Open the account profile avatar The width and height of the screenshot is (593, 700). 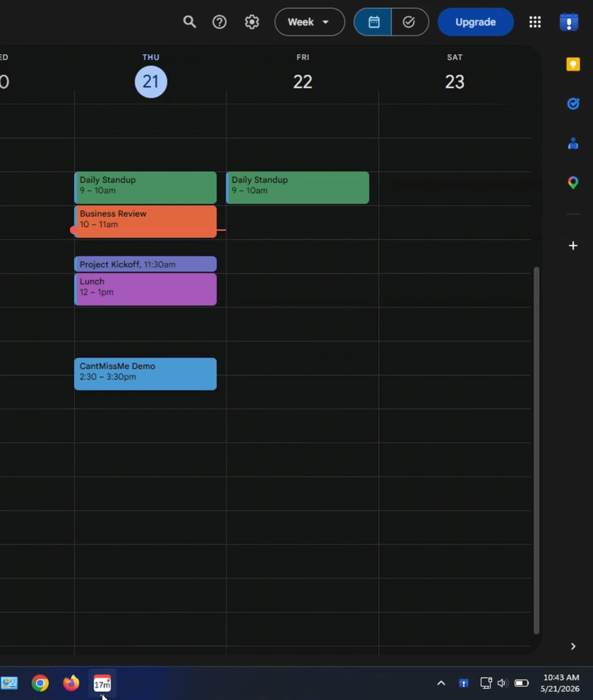click(x=569, y=22)
